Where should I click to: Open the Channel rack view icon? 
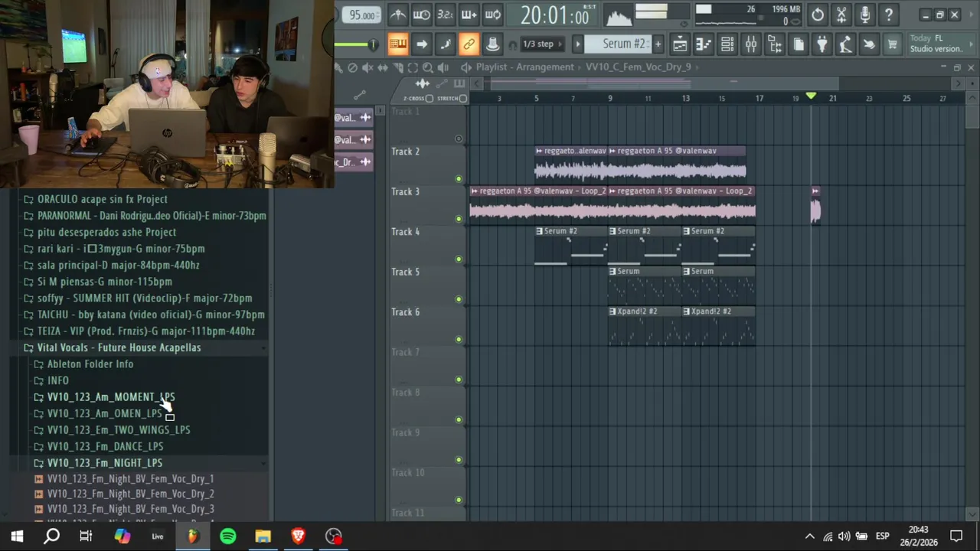point(727,44)
